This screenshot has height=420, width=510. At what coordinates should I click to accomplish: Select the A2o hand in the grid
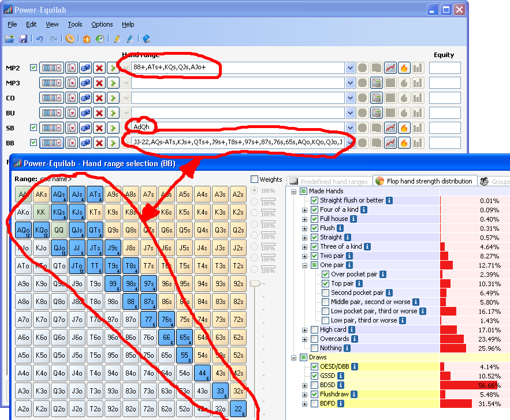(x=24, y=408)
